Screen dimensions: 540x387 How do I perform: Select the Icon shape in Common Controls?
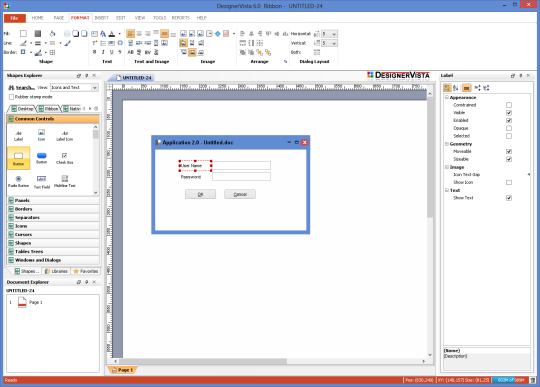click(41, 135)
